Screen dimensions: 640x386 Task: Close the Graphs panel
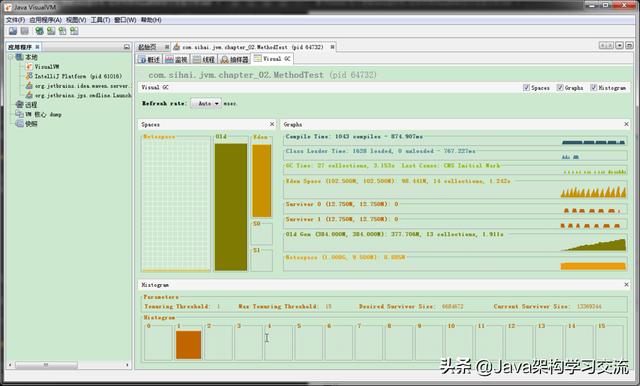[626, 124]
